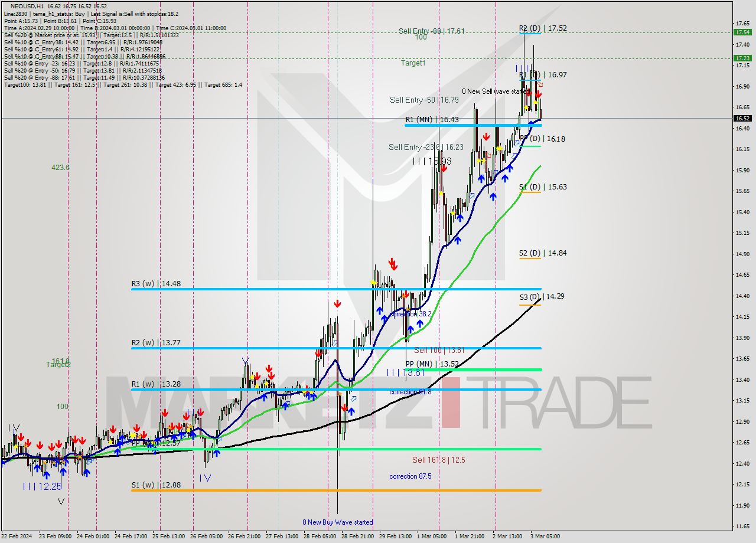
Task: Click the '28 Feb 05:00' time axis label
Action: [x=320, y=537]
